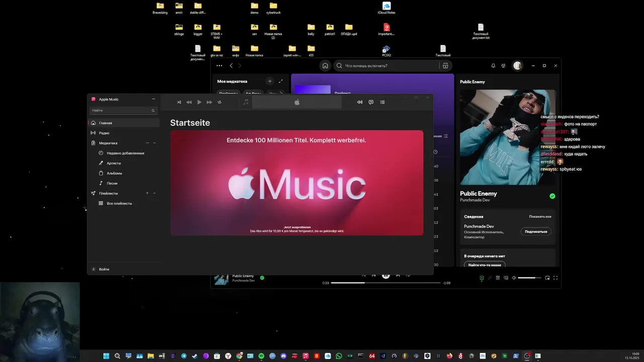Select Плейлисты section in Apple Music
Image resolution: width=644 pixels, height=362 pixels.
pyautogui.click(x=108, y=193)
